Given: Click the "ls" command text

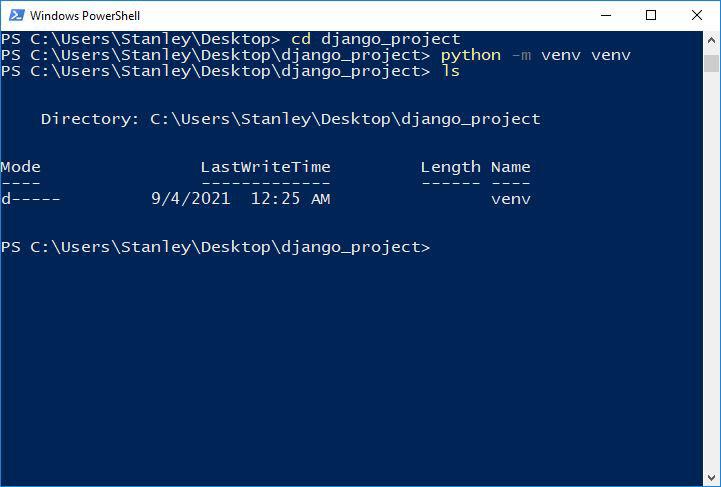Looking at the screenshot, I should click(x=450, y=71).
